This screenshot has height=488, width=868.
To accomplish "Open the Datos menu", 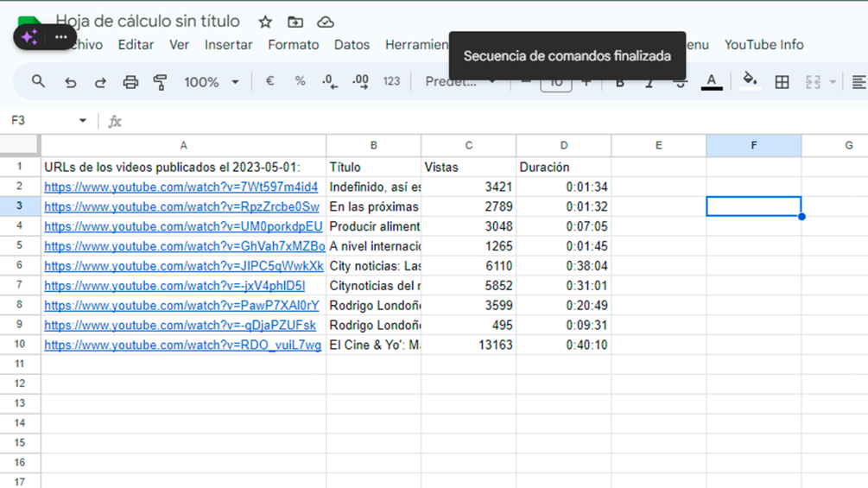I will [352, 45].
